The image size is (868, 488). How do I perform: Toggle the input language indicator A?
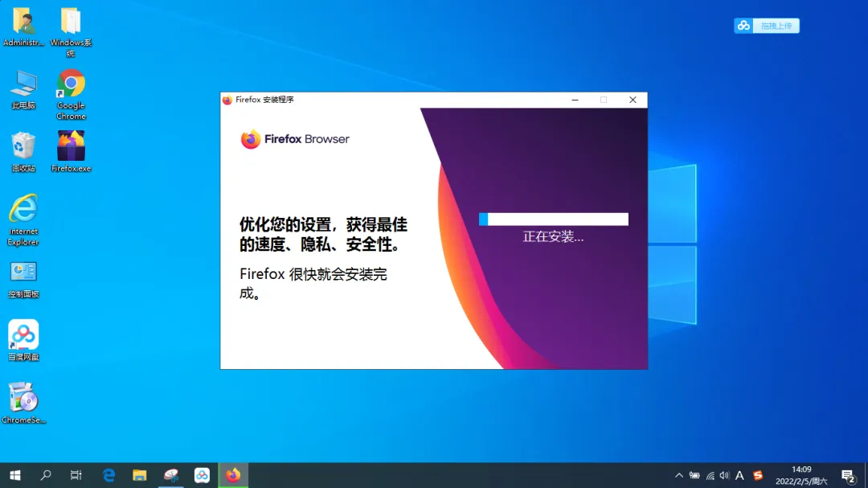click(x=740, y=475)
